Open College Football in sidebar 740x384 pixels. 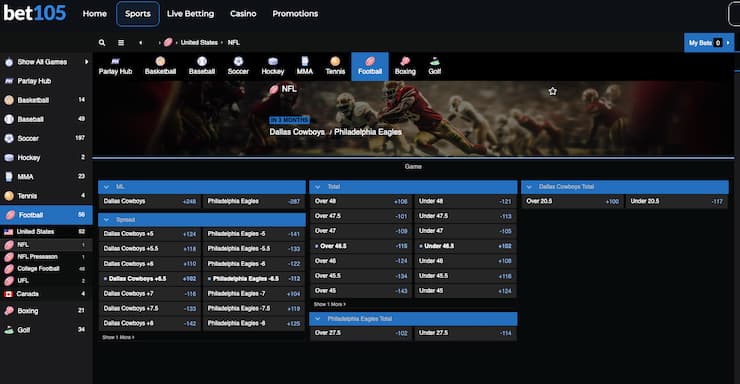point(46,269)
